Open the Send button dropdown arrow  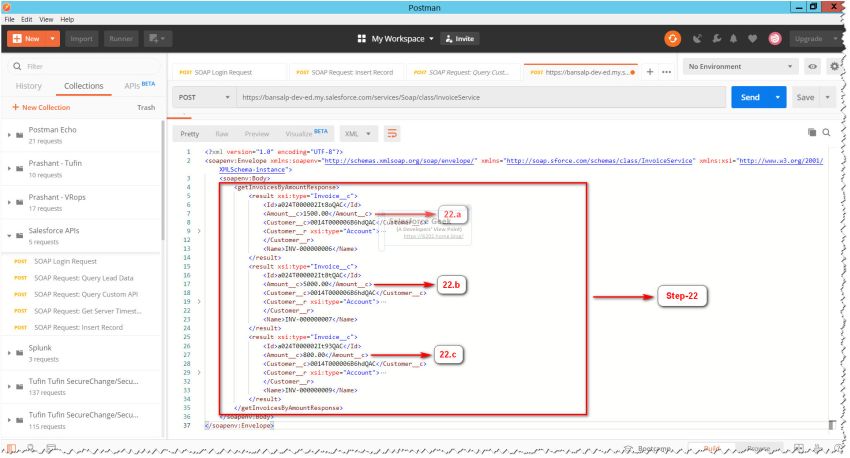[777, 97]
